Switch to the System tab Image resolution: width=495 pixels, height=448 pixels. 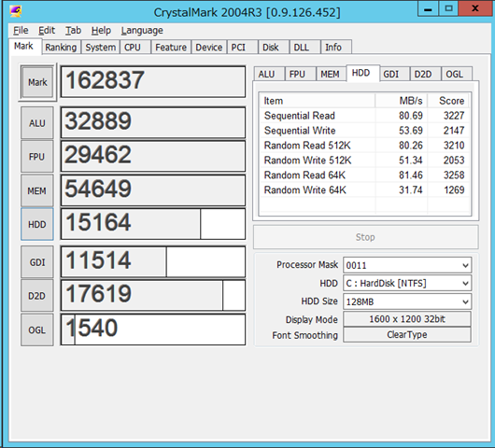click(x=100, y=48)
